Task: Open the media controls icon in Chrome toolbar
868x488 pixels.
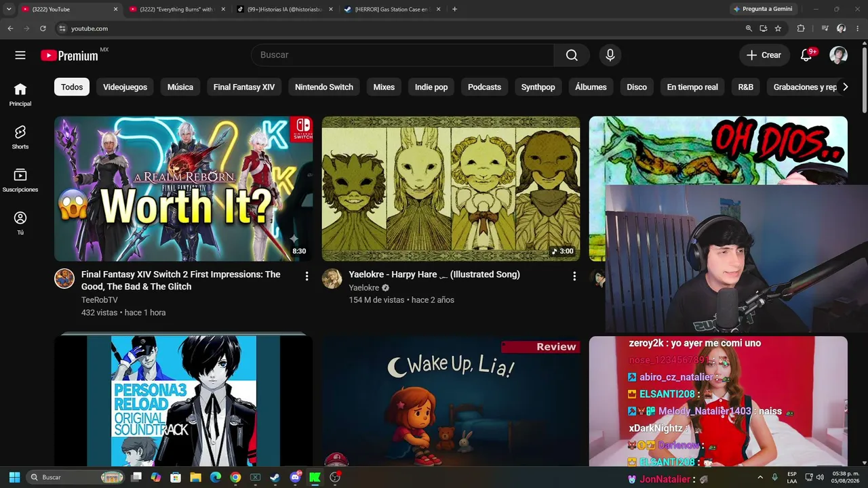Action: (825, 28)
